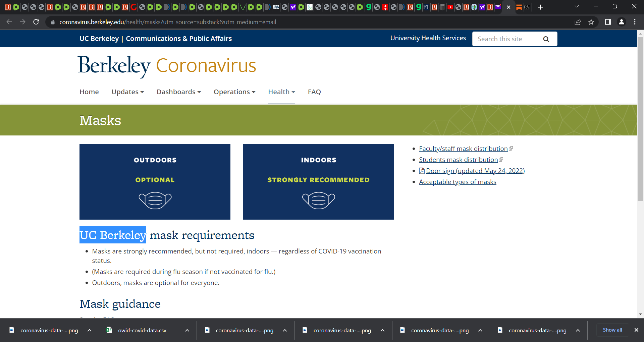Image resolution: width=644 pixels, height=342 pixels.
Task: Expand the Dashboards dropdown menu
Action: coord(179,92)
